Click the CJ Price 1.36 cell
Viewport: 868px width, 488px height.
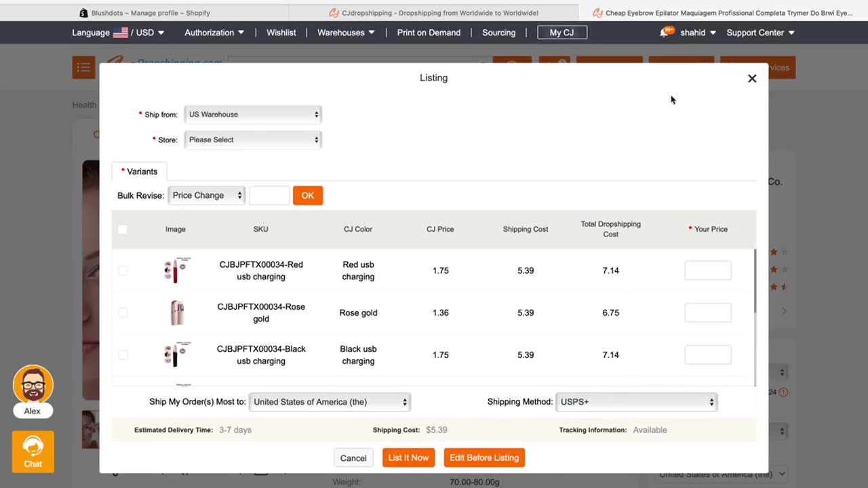click(x=441, y=312)
